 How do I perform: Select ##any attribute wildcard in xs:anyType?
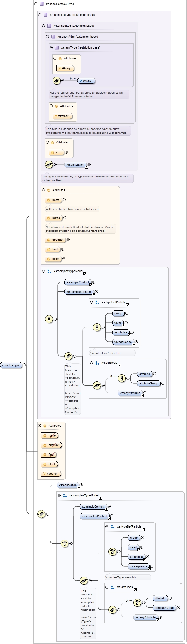(x=65, y=68)
